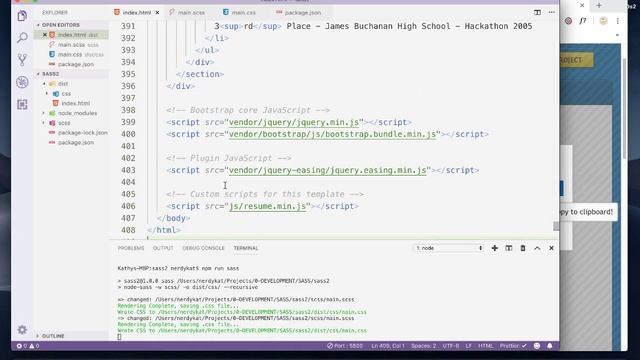This screenshot has width=640, height=360.
Task: Close index.html in Open Editors list
Action: click(x=45, y=35)
